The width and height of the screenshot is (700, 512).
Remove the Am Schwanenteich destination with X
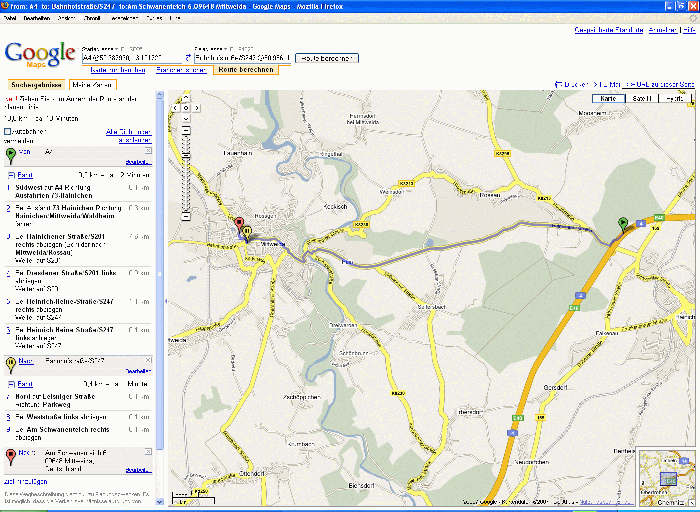pos(148,452)
